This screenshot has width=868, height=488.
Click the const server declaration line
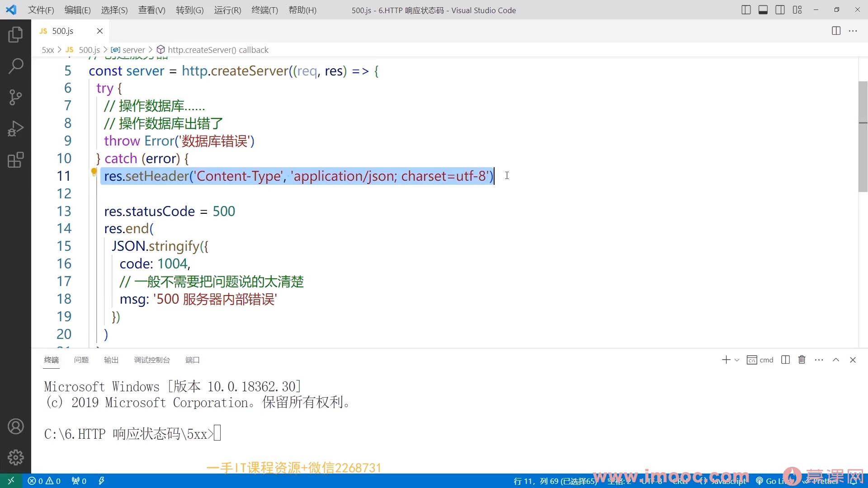point(234,71)
